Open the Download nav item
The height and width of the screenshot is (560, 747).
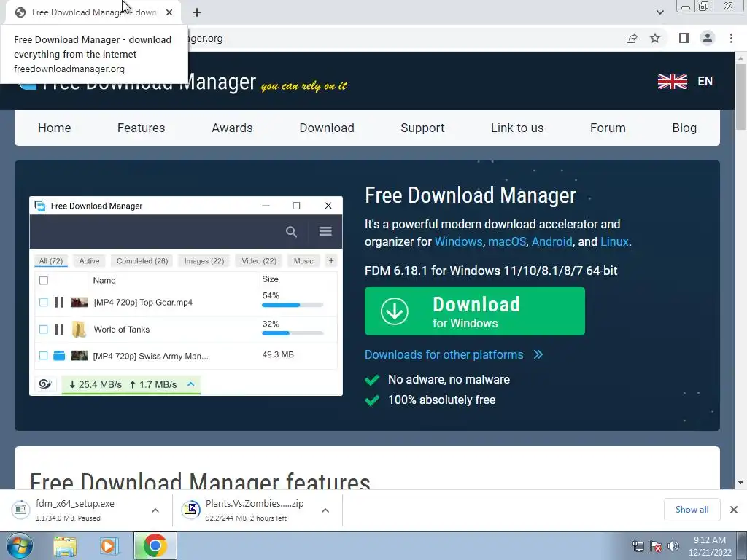[x=327, y=128]
